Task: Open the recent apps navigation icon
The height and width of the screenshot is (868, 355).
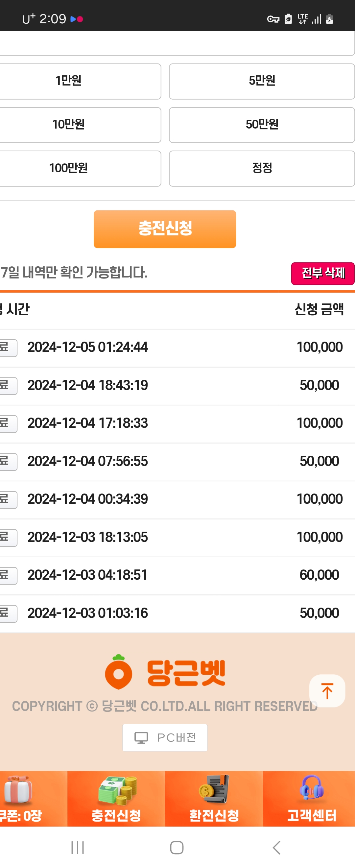Action: 78,847
